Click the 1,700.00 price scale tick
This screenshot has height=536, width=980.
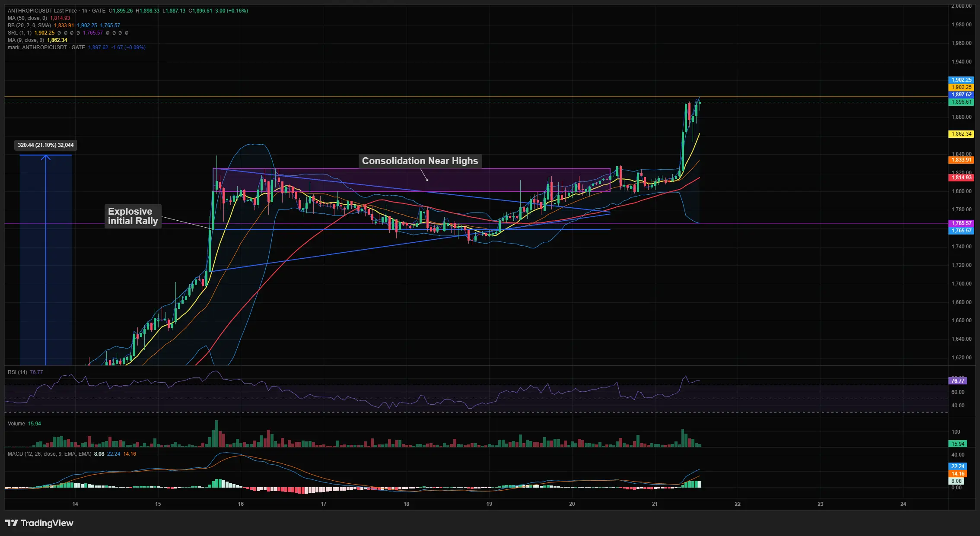[x=961, y=284]
